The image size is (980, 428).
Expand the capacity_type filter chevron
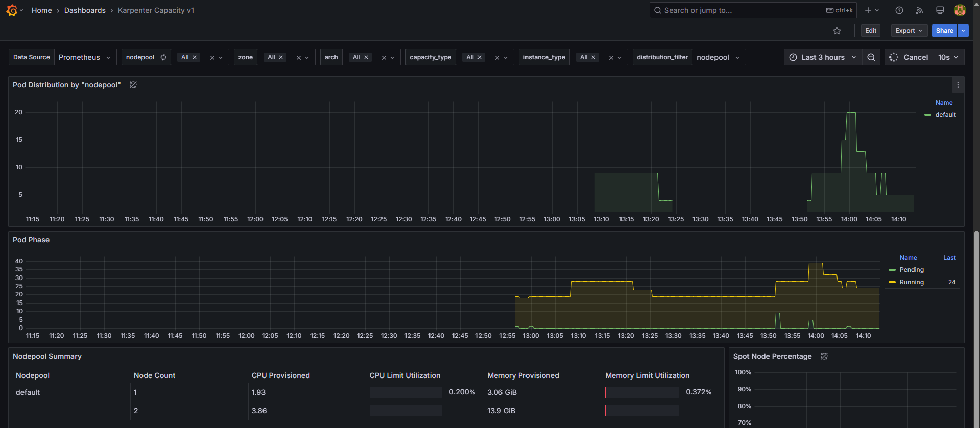pyautogui.click(x=506, y=58)
